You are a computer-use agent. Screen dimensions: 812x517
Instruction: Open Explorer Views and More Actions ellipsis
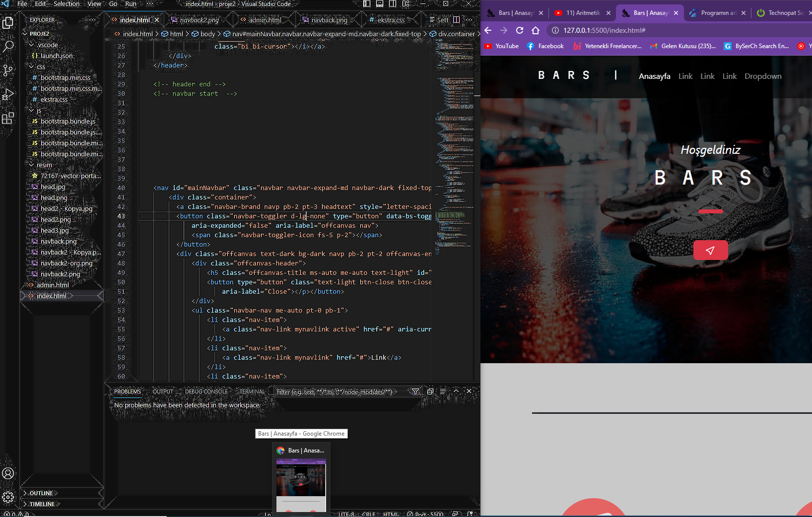click(x=93, y=20)
